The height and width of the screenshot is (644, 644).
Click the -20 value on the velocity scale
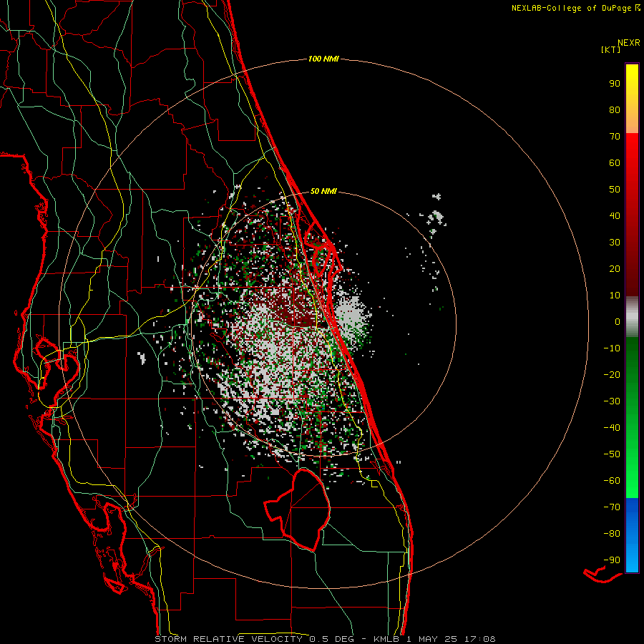pyautogui.click(x=612, y=374)
